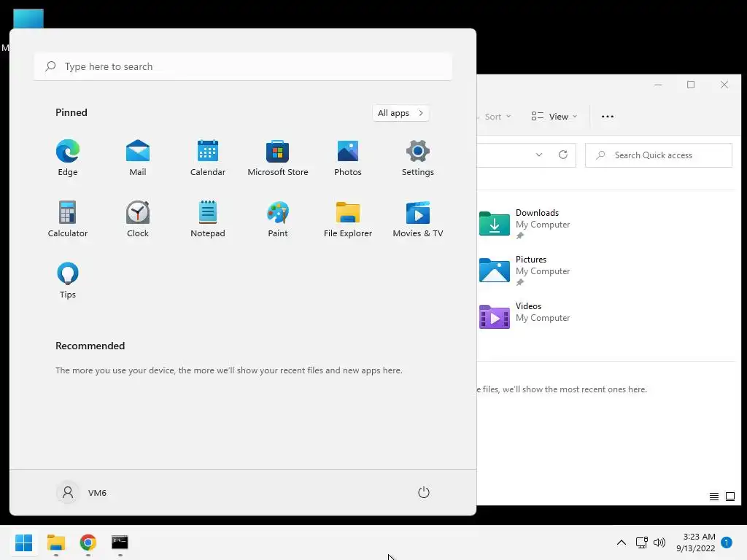Switch File Explorer to details view

coord(714,497)
